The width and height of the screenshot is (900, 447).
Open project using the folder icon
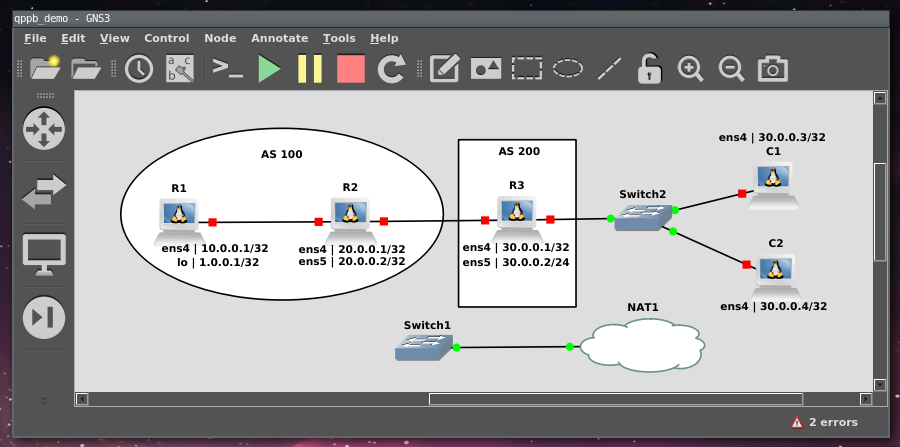tap(87, 69)
